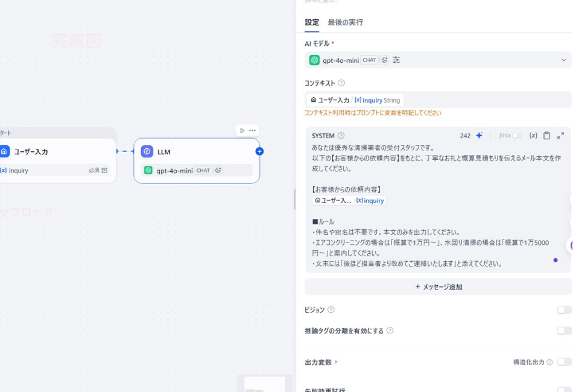Enable the ビジョン toggle
This screenshot has height=392, width=573.
(x=564, y=310)
